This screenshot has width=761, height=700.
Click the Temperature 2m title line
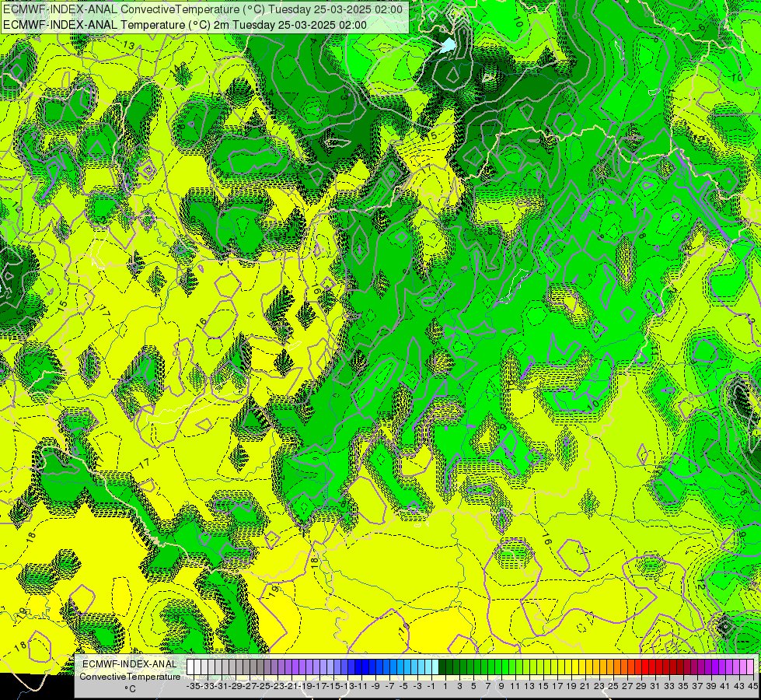click(185, 25)
